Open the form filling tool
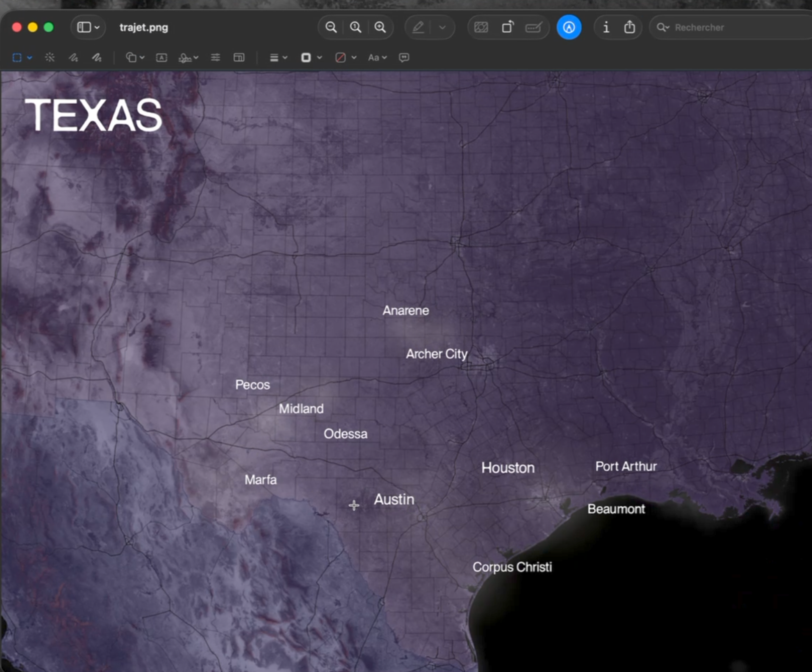 534,28
